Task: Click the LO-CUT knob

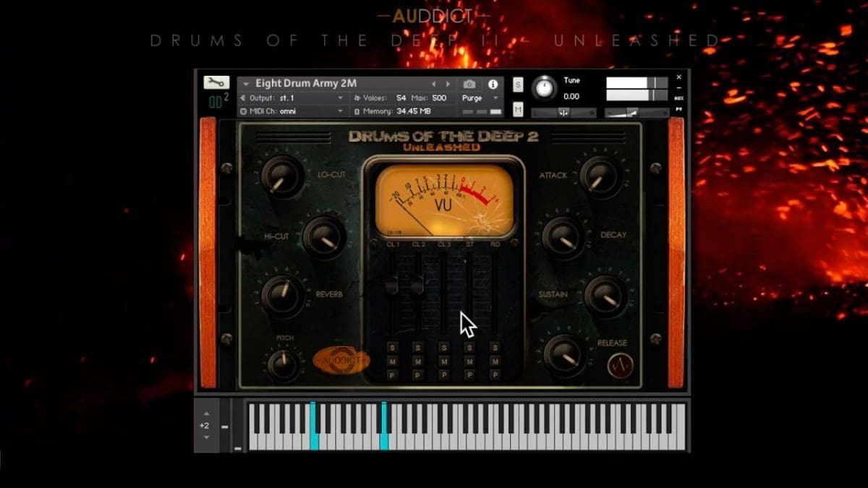Action: coord(284,176)
